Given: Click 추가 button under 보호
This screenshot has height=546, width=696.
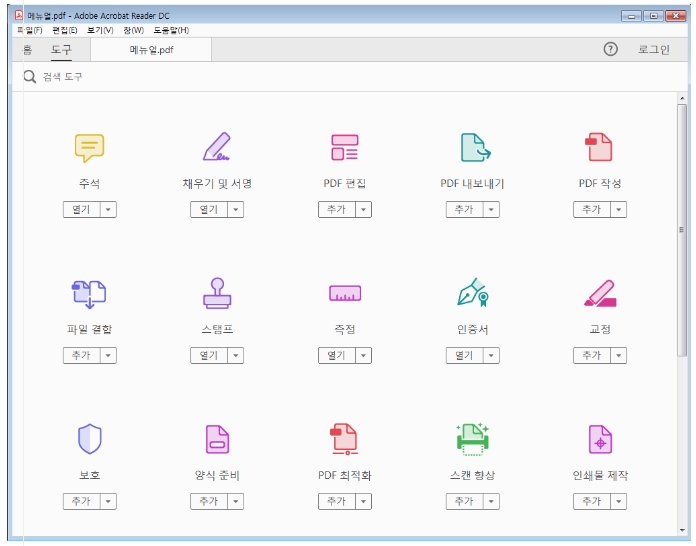Looking at the screenshot, I should pyautogui.click(x=82, y=502).
